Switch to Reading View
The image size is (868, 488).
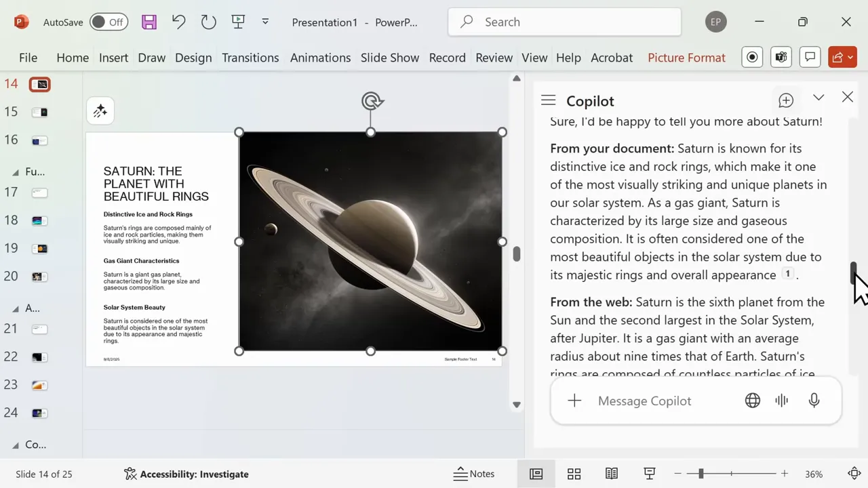612,474
